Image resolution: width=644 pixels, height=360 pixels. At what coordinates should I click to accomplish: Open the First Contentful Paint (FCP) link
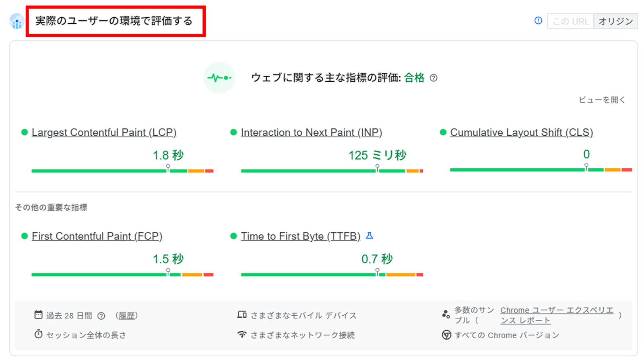97,236
